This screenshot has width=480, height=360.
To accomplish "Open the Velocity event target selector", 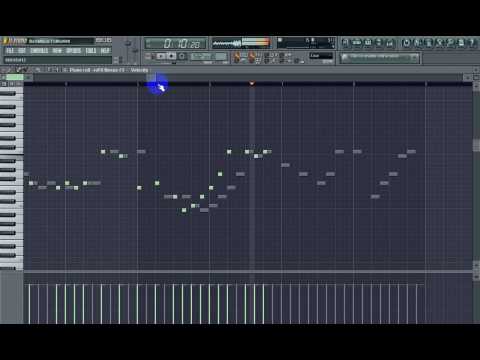I will (x=139, y=70).
